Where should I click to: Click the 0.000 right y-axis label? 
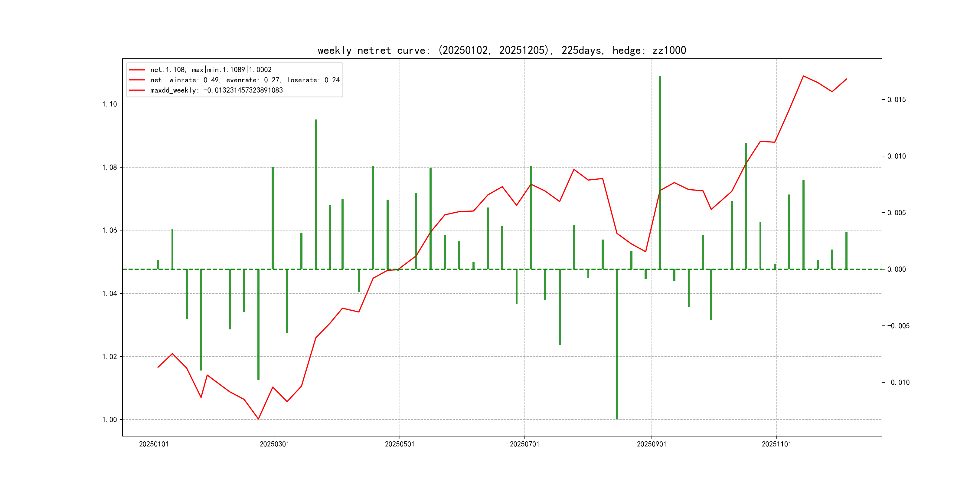[x=896, y=269]
